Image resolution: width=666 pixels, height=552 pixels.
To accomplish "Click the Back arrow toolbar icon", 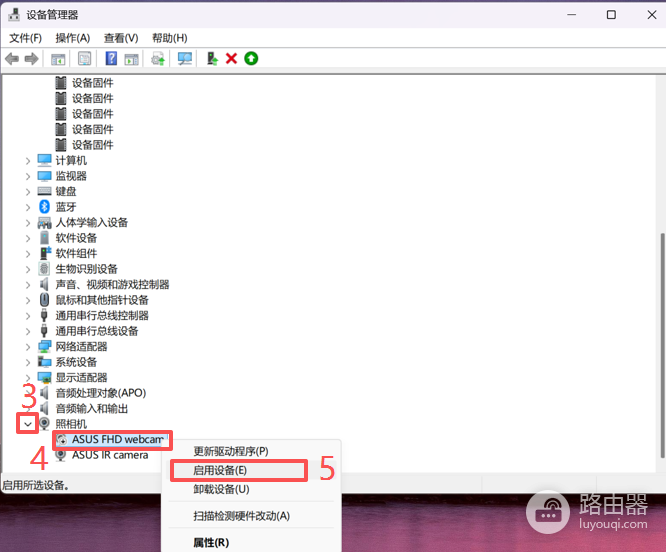I will tap(12, 59).
